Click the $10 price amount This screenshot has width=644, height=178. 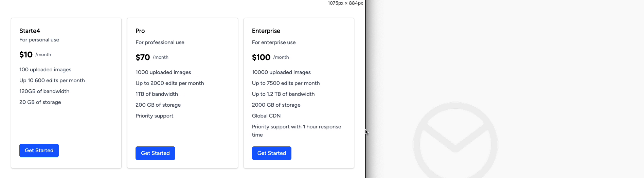click(26, 55)
